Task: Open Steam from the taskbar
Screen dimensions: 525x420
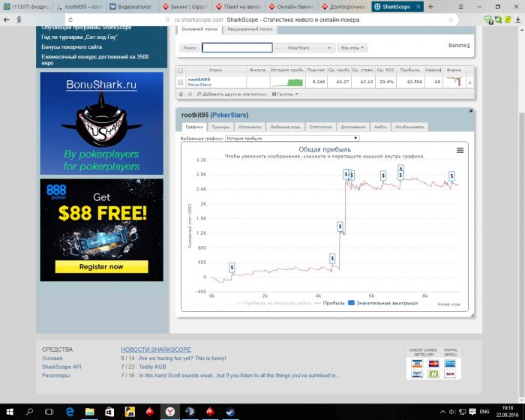Action: tap(230, 412)
